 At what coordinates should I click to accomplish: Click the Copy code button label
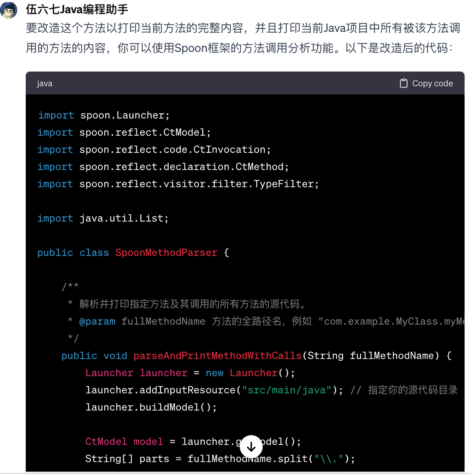tap(432, 83)
